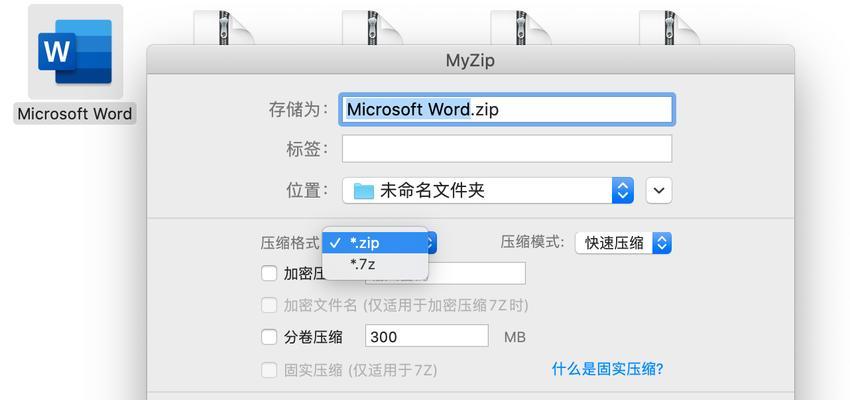The image size is (850, 400).
Task: Edit the 存储为 filename field
Action: (x=507, y=110)
